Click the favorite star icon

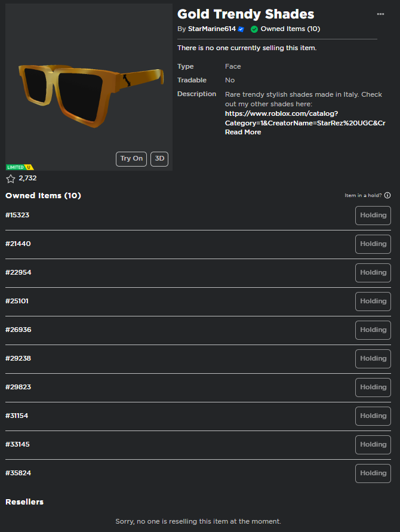11,179
